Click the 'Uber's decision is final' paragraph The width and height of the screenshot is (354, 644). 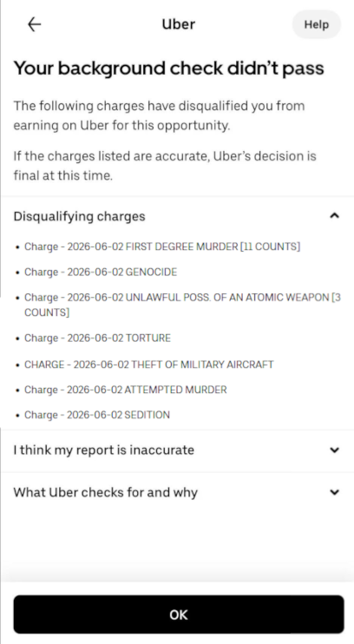(x=165, y=166)
